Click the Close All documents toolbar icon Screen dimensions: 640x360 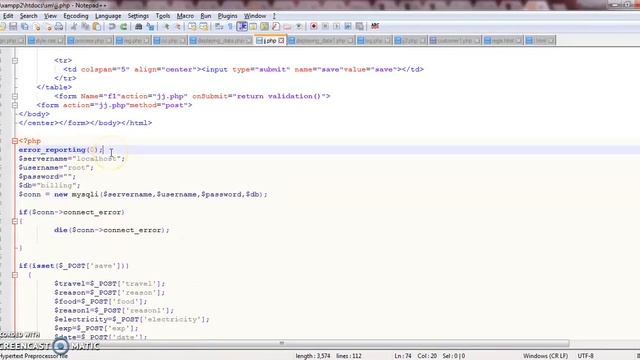[x=48, y=27]
